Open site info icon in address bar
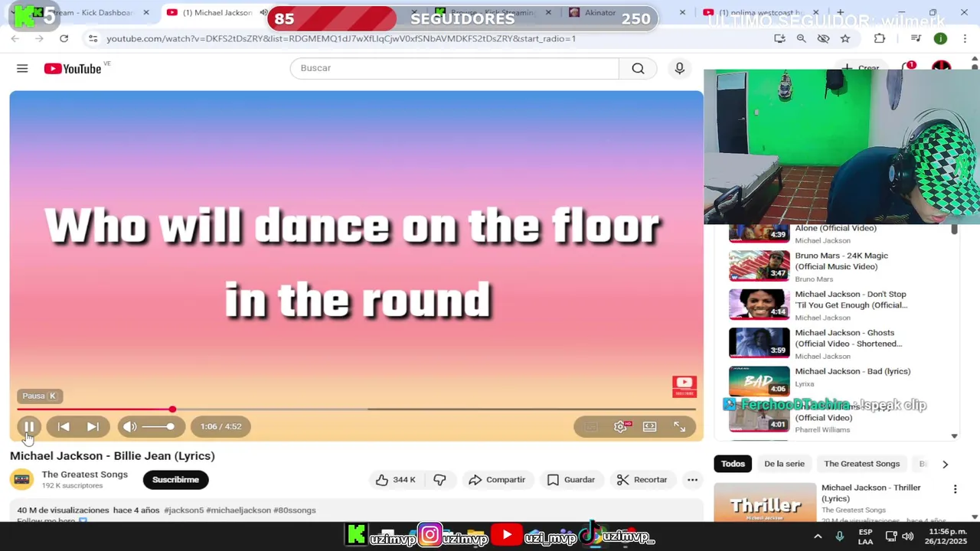Image resolution: width=980 pixels, height=551 pixels. point(93,38)
